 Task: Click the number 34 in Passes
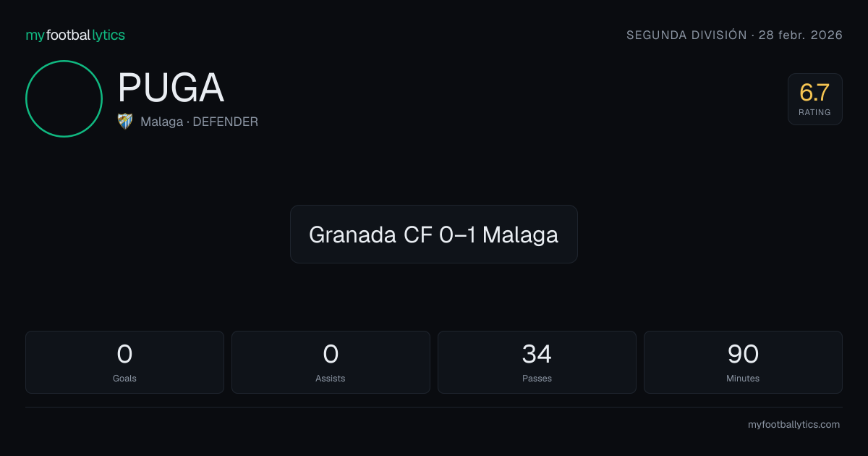537,354
